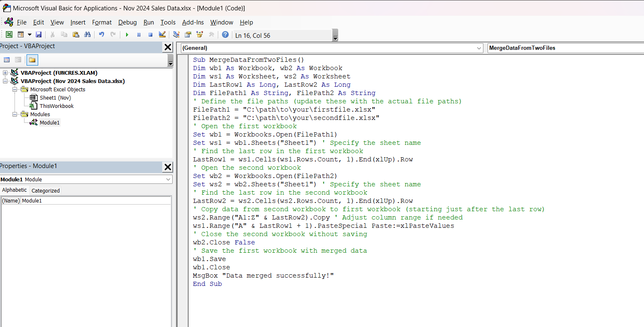The height and width of the screenshot is (327, 644).
Task: Expand VBAProject (FUNCRES.XLAM) tree node
Action: point(5,73)
